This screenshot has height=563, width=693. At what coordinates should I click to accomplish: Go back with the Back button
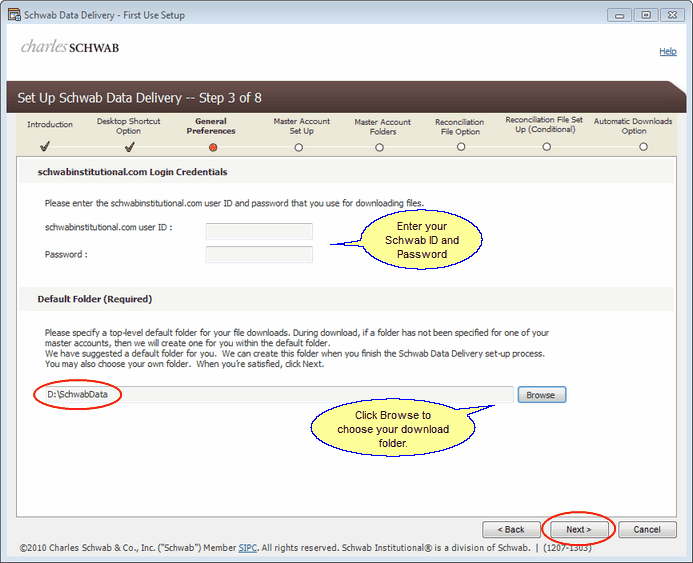(511, 529)
